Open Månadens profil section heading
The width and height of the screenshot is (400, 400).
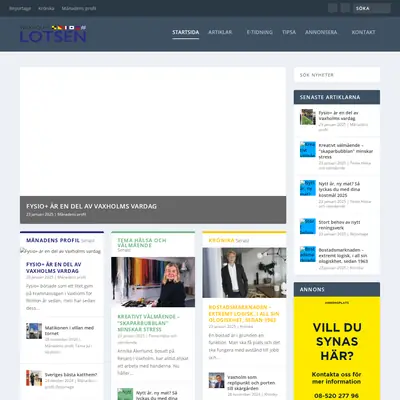(53, 240)
